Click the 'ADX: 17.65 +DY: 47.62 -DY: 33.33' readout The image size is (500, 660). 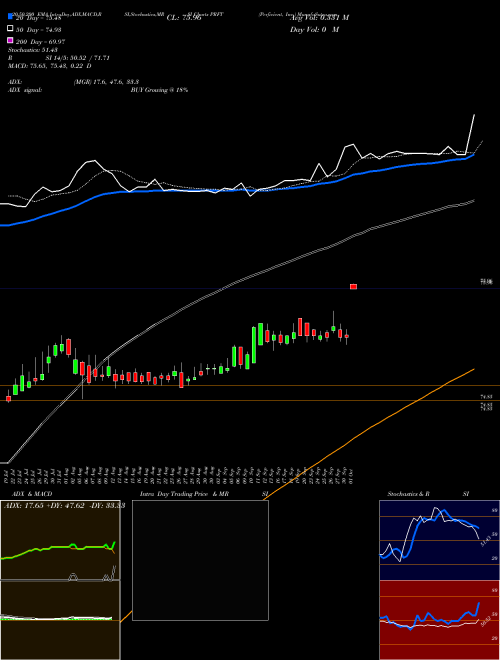point(64,505)
